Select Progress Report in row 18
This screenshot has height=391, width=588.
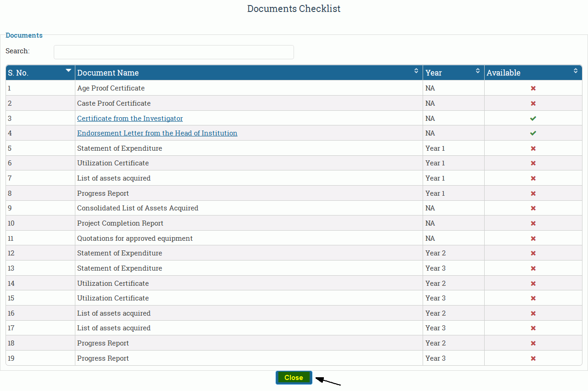click(x=103, y=343)
